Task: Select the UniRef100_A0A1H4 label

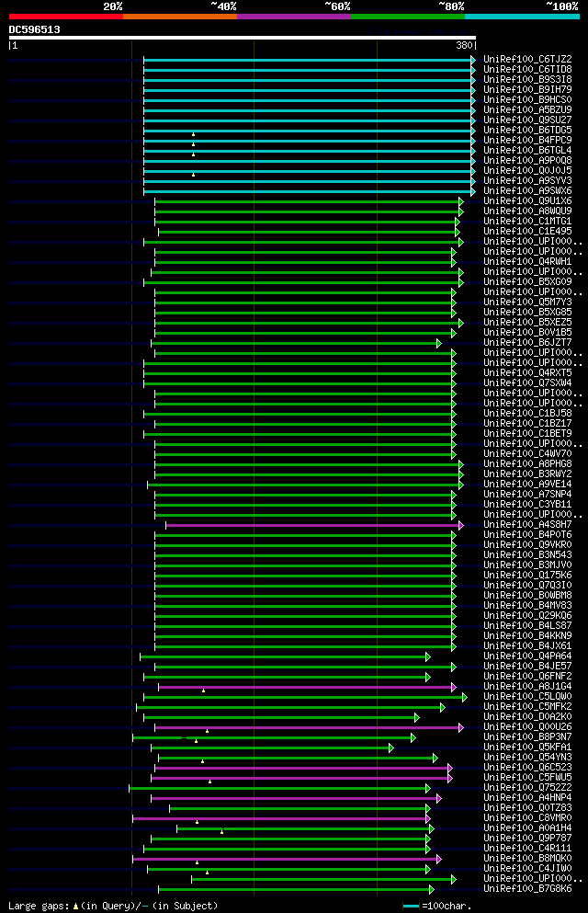Action: (527, 827)
